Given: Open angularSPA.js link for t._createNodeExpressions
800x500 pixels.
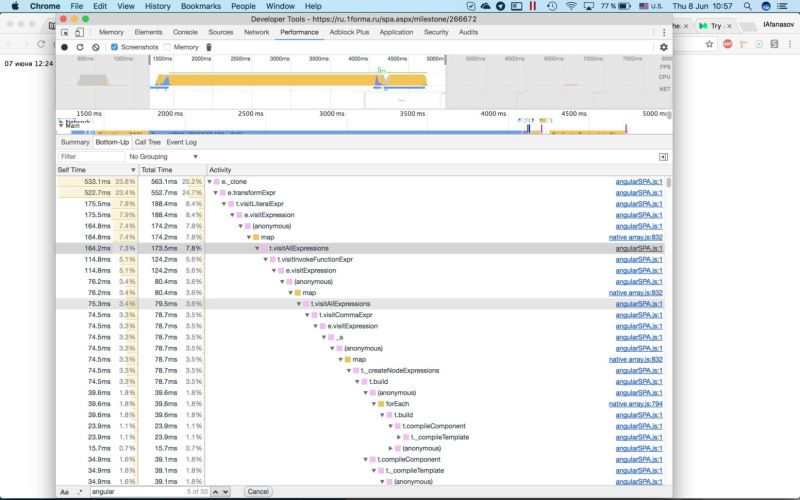Looking at the screenshot, I should coord(639,371).
